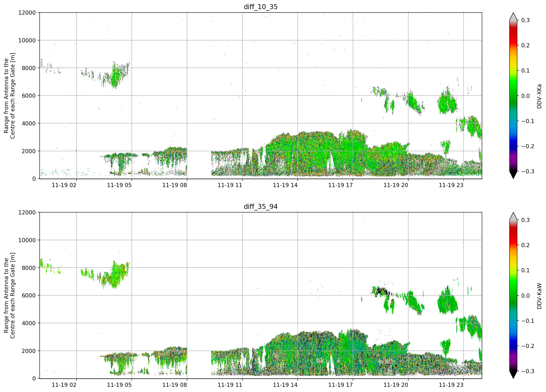Select the DDV-KaW colorbar label
Viewport: 546px width, 392px height.
[x=539, y=296]
